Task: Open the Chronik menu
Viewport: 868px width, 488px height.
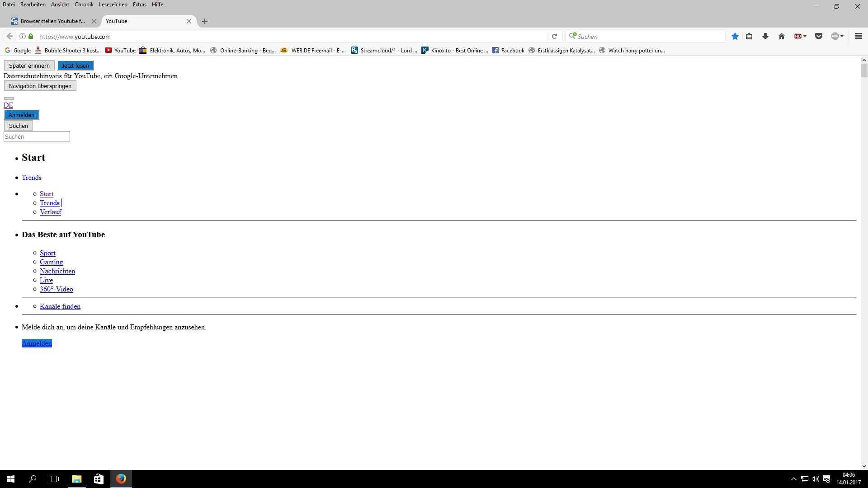Action: pyautogui.click(x=84, y=5)
